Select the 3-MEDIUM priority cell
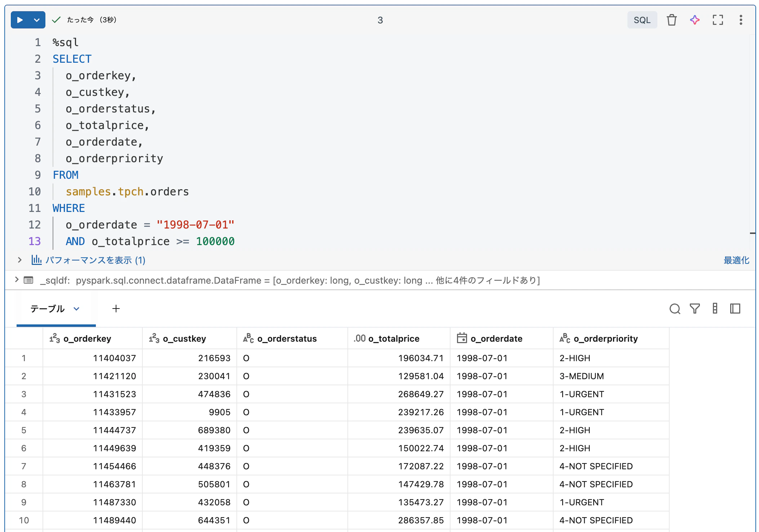Image resolution: width=759 pixels, height=532 pixels. click(611, 376)
